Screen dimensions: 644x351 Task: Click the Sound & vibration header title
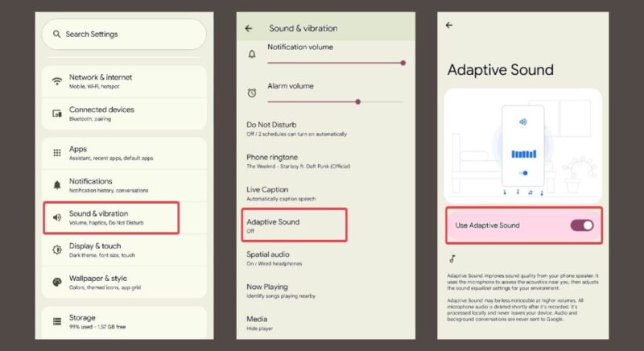point(303,28)
